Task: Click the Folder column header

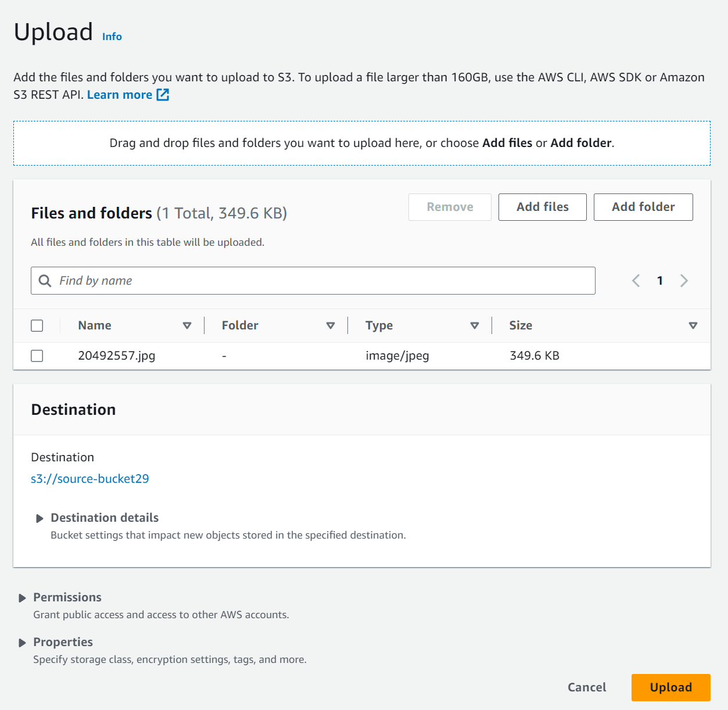Action: click(239, 325)
